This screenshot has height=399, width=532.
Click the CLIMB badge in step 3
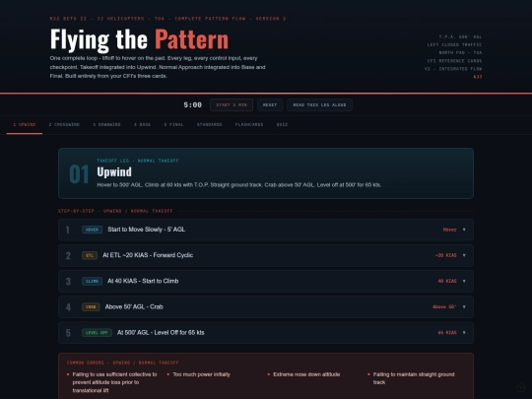pos(92,281)
